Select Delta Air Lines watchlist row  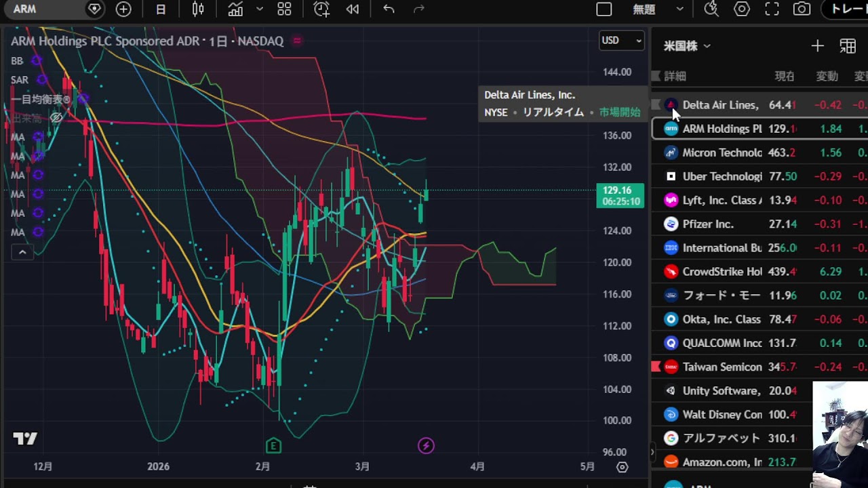[x=759, y=104]
